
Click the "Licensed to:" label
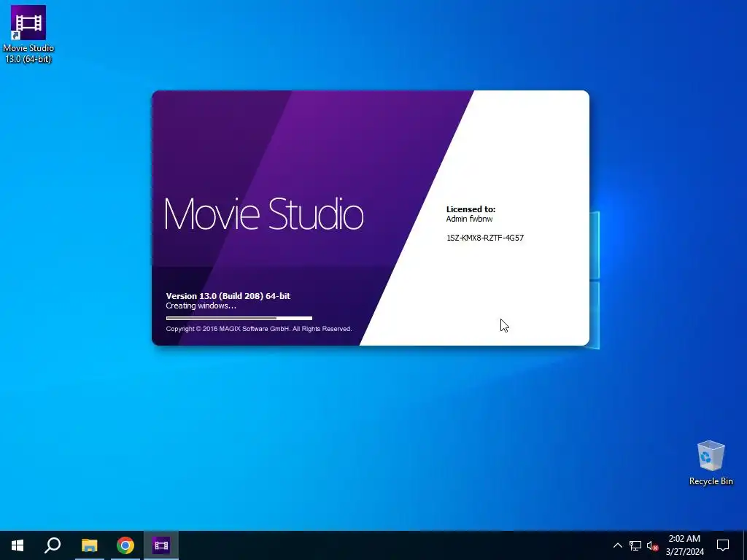click(x=471, y=209)
